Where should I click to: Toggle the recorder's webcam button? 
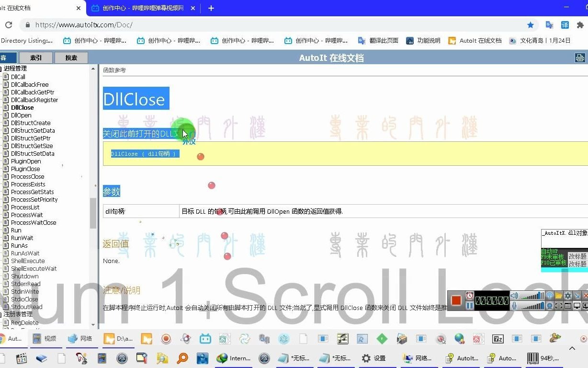(550, 306)
